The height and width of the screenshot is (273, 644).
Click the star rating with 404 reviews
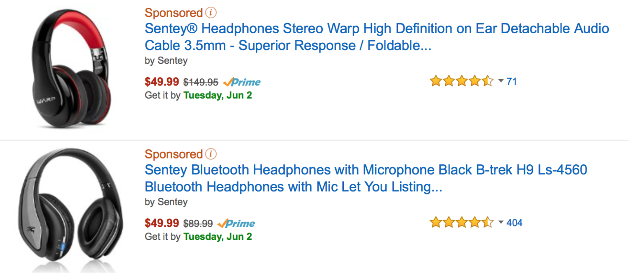pos(461,222)
